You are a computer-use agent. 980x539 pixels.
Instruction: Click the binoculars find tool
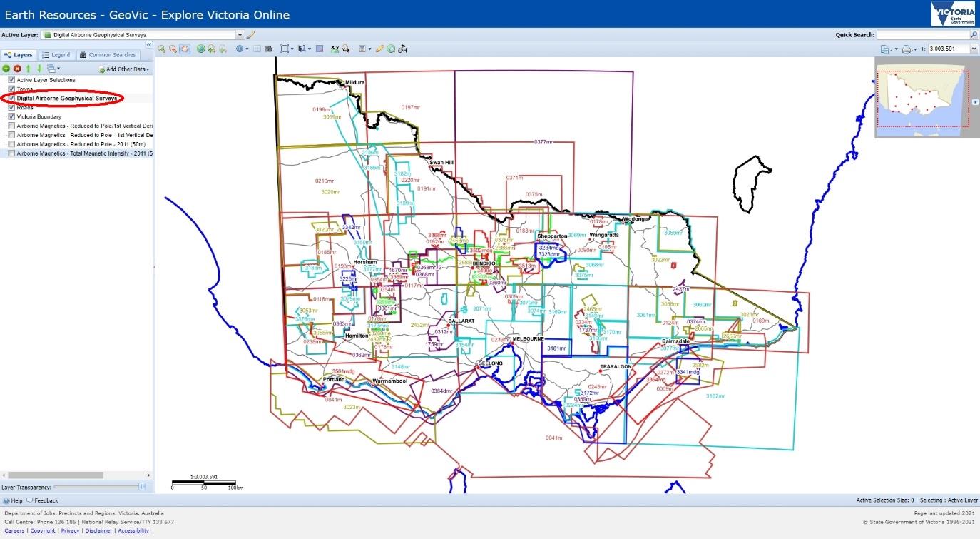point(268,49)
